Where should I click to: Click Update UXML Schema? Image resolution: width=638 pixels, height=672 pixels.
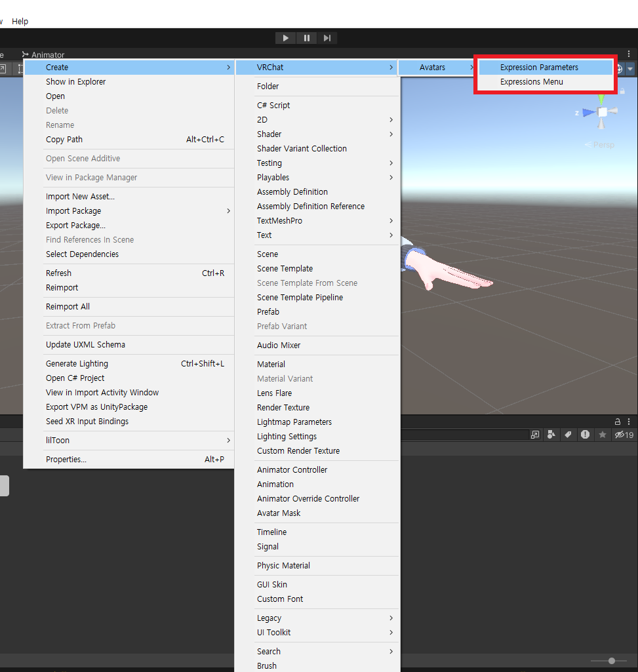[x=129, y=345]
